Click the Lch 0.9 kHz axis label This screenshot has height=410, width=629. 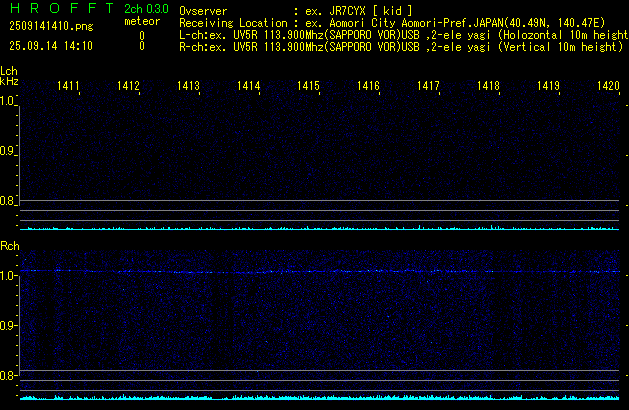[x=7, y=151]
